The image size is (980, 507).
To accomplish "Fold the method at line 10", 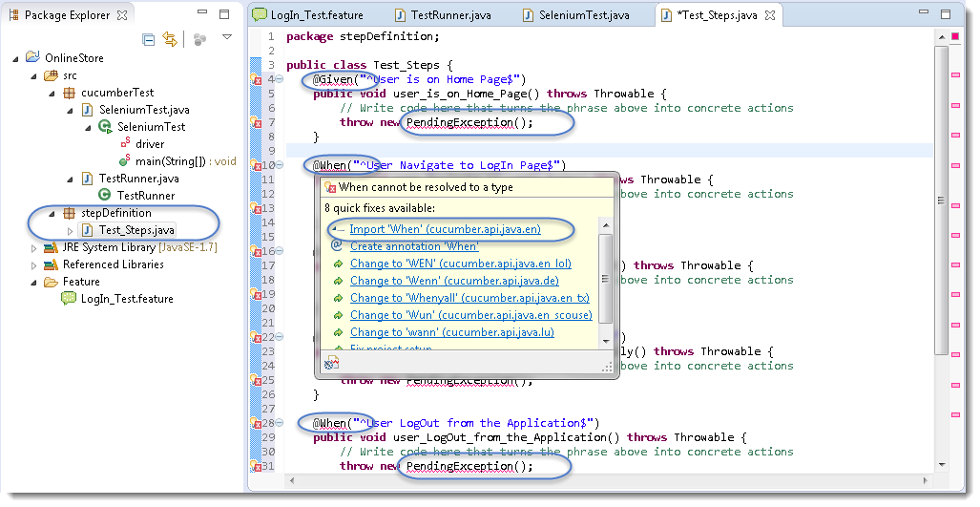I will click(x=280, y=165).
